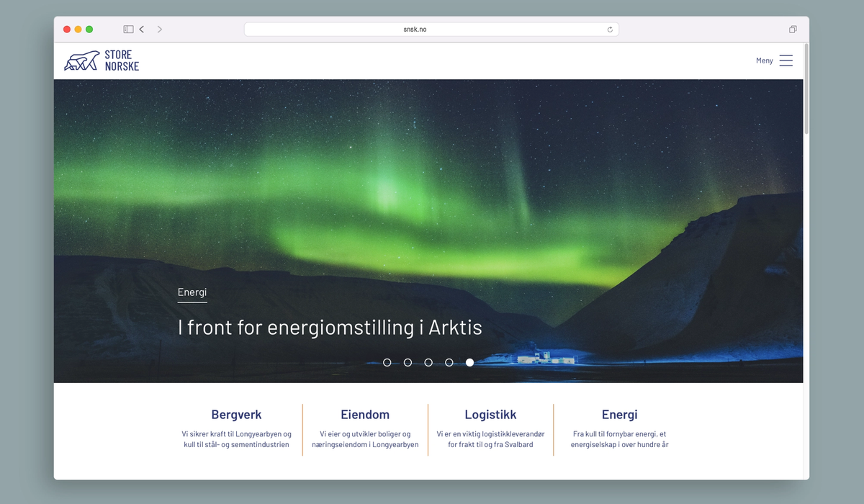This screenshot has width=864, height=504.
Task: Click the headline about energiomstilling i Arktis
Action: (330, 327)
